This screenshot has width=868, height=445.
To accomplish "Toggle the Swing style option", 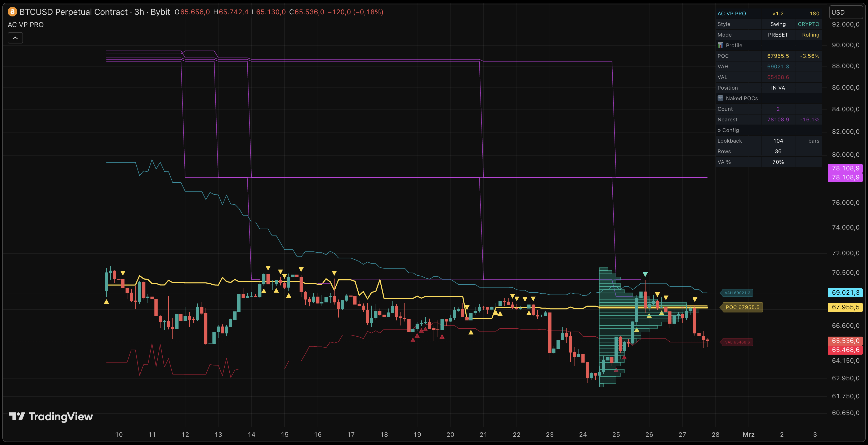I will point(778,24).
